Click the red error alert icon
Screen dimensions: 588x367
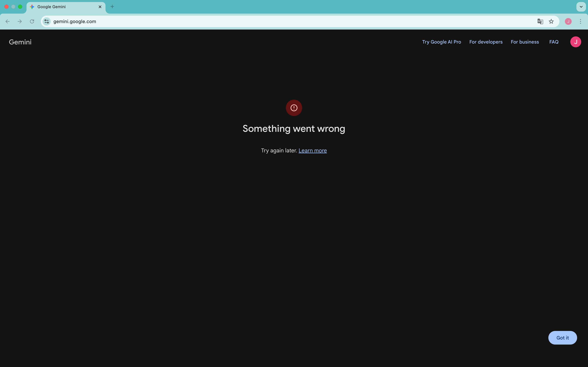tap(294, 108)
